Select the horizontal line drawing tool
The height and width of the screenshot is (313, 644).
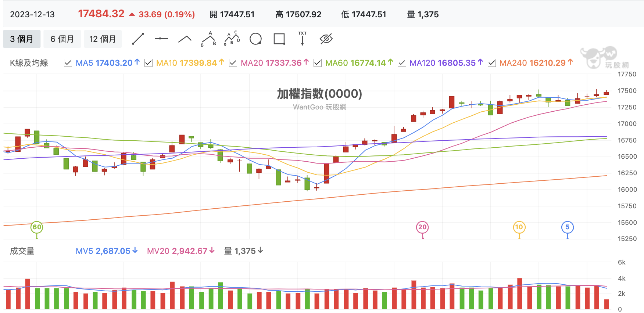coord(161,39)
